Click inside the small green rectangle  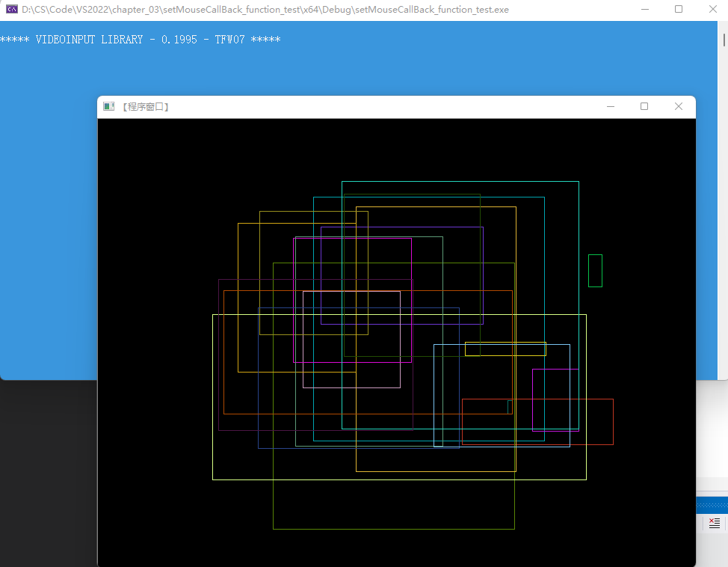[x=595, y=271]
